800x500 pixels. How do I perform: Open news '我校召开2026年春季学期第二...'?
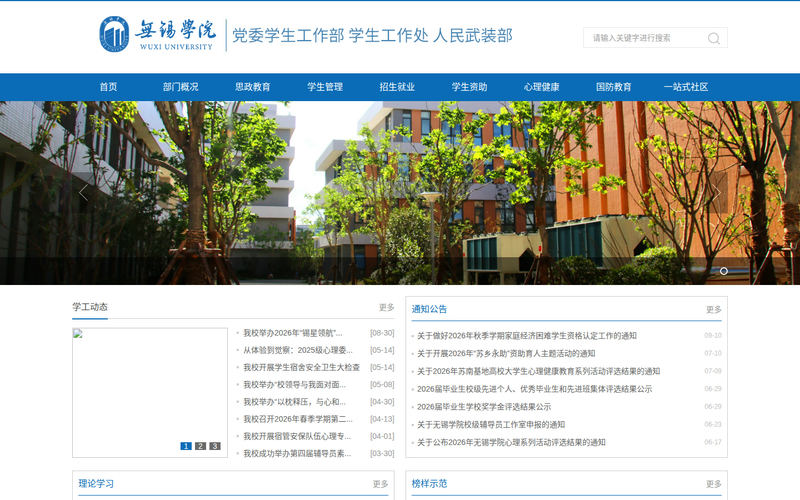(298, 419)
